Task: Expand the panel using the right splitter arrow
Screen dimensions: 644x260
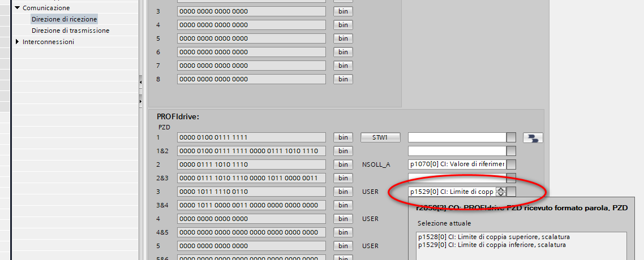Action: pyautogui.click(x=140, y=101)
